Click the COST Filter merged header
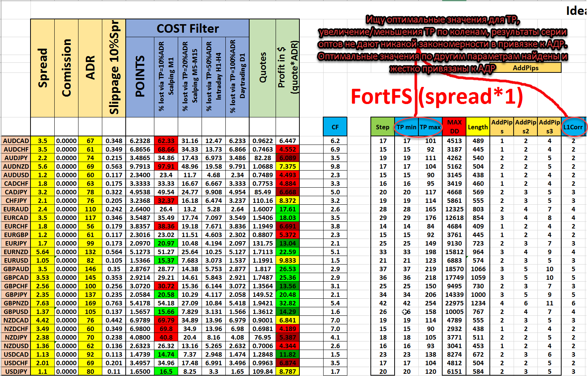588x376 pixels. [187, 28]
